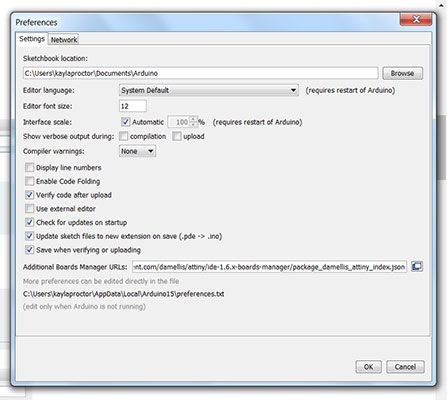Click the '(edit only when Arduino is not running)' note
The height and width of the screenshot is (400, 447).
[84, 306]
